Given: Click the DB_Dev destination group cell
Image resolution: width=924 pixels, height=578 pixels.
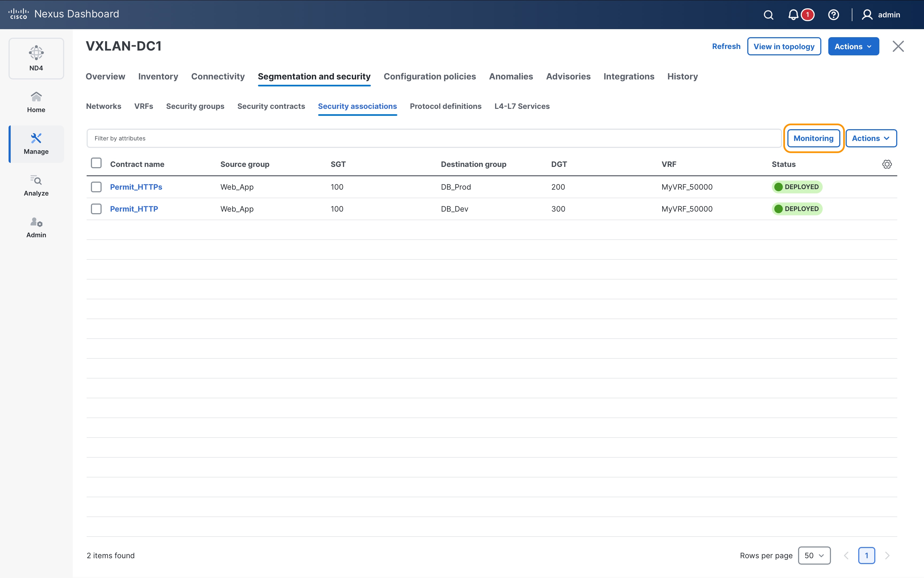Looking at the screenshot, I should point(454,209).
